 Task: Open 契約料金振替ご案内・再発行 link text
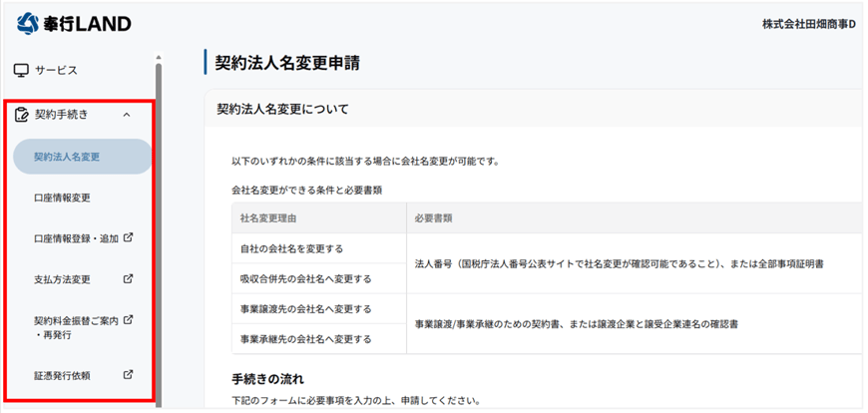[x=76, y=327]
